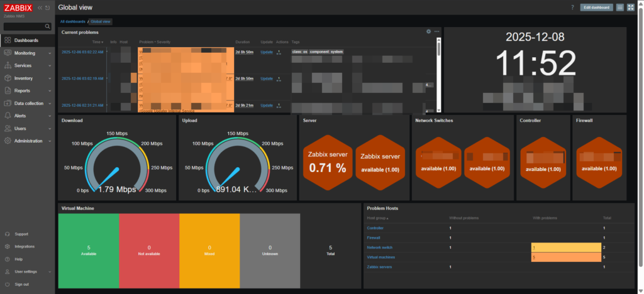Toggle kiosk fullscreen mode icon
The width and height of the screenshot is (644, 294).
[631, 8]
